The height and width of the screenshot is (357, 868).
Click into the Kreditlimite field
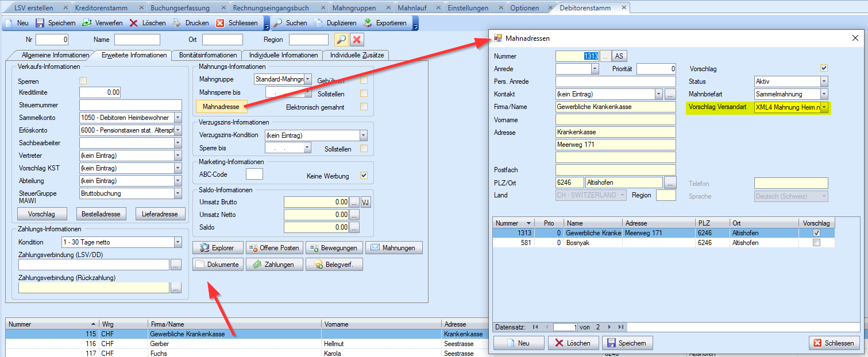pos(100,92)
